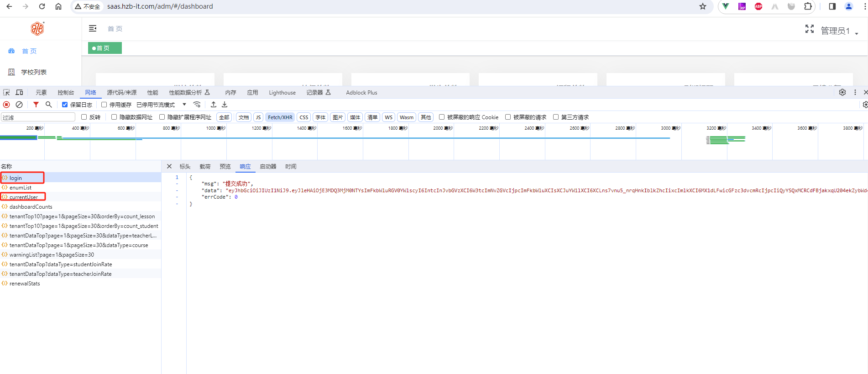The width and height of the screenshot is (868, 374).
Task: Click the browser address bar URL
Action: pos(160,6)
